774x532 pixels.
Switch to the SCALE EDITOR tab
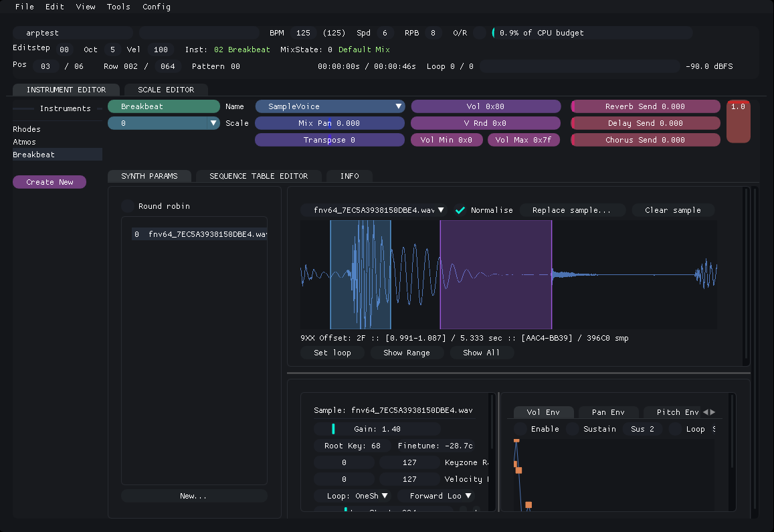tap(165, 89)
